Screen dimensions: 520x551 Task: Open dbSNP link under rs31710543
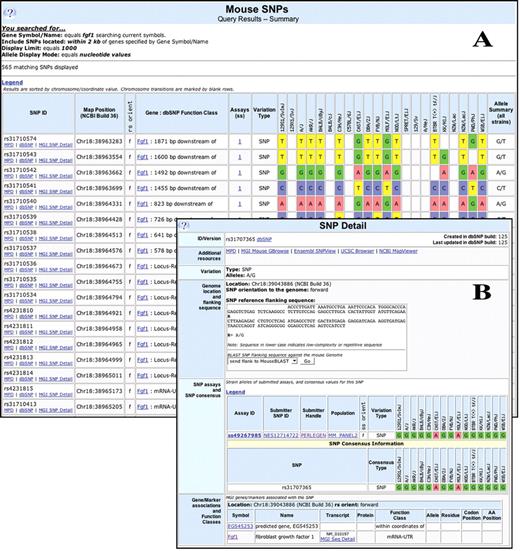tap(26, 160)
